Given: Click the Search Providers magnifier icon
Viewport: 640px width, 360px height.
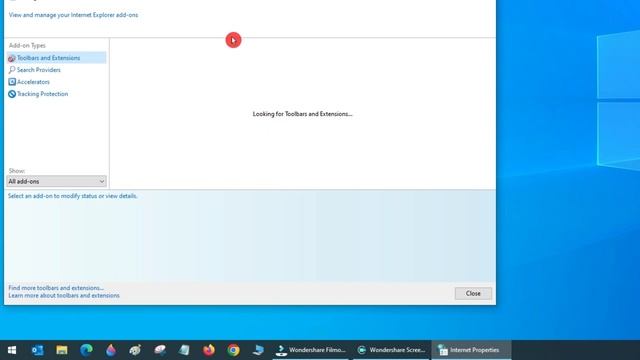Looking at the screenshot, I should point(12,70).
